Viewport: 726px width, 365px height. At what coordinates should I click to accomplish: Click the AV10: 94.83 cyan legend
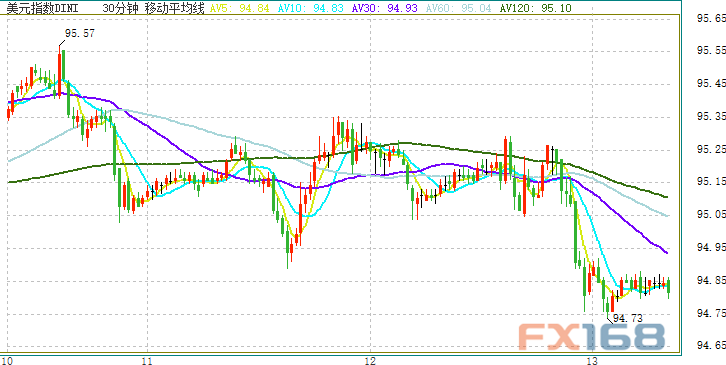point(311,8)
